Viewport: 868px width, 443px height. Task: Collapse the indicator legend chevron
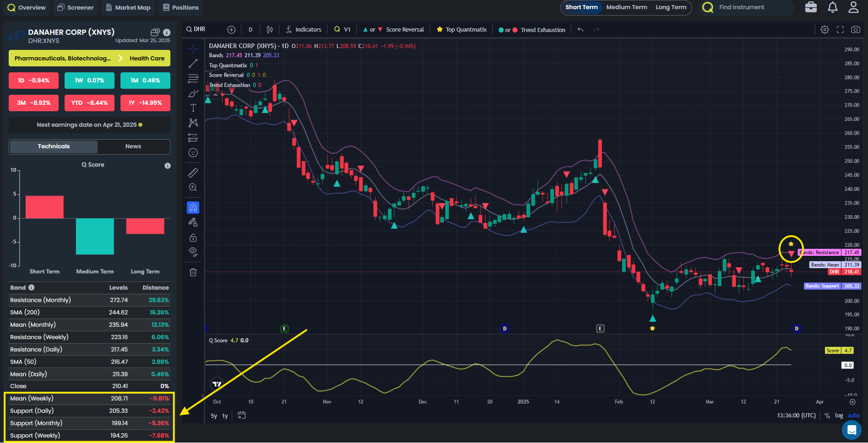(215, 95)
